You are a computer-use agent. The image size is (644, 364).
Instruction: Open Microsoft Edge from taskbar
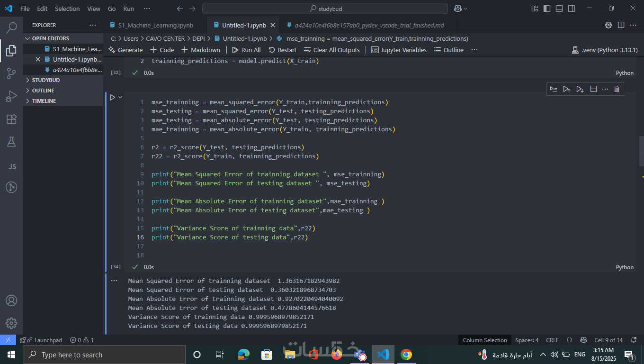(x=244, y=355)
